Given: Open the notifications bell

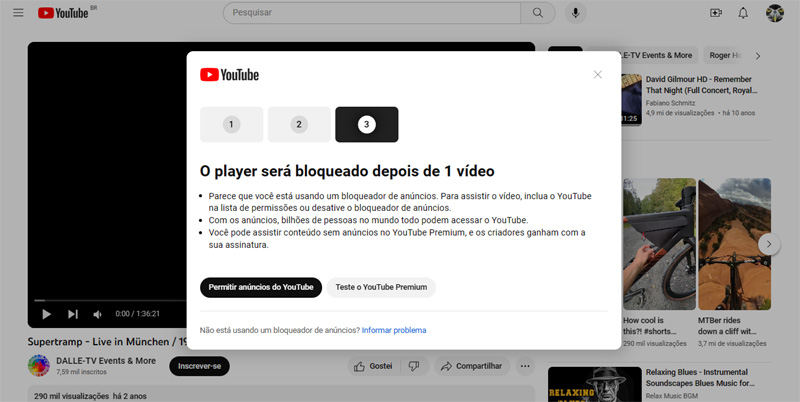Looking at the screenshot, I should point(743,13).
